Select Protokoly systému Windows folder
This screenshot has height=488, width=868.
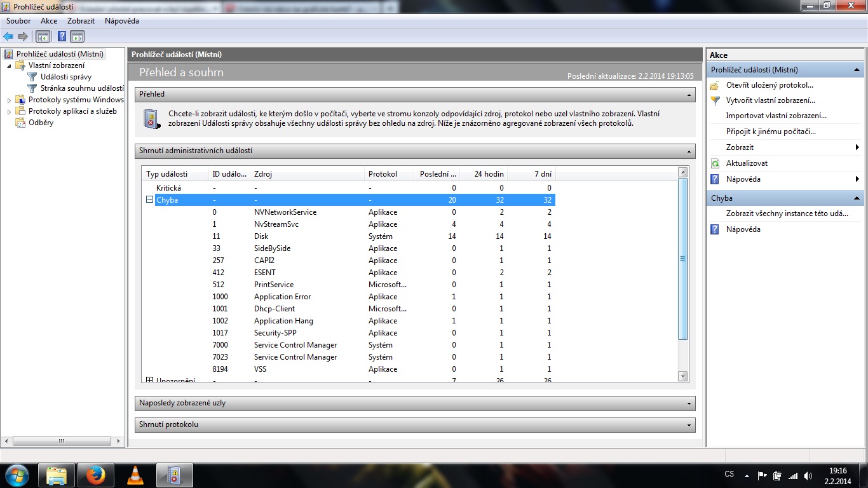[x=76, y=100]
